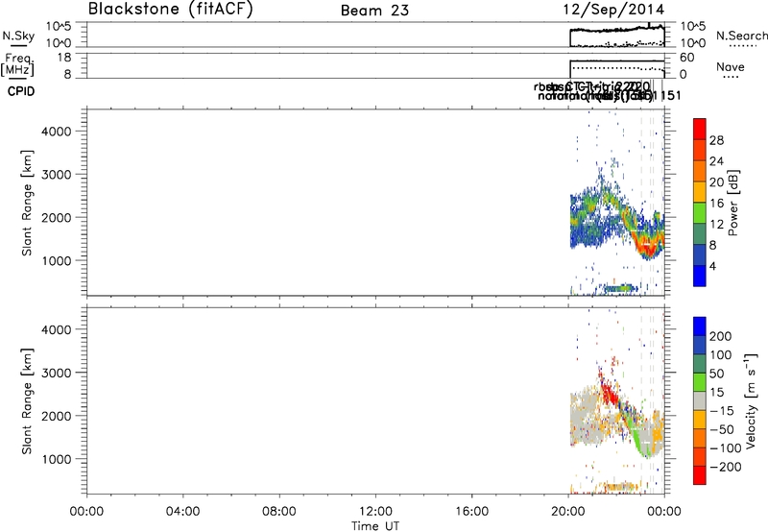Click the 'Power [dB]' colorbar label
This screenshot has height=532, width=768.
(732, 203)
